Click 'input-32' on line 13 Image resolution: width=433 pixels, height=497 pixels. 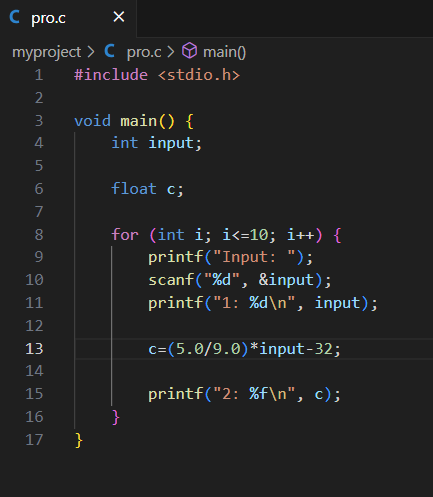(296, 349)
